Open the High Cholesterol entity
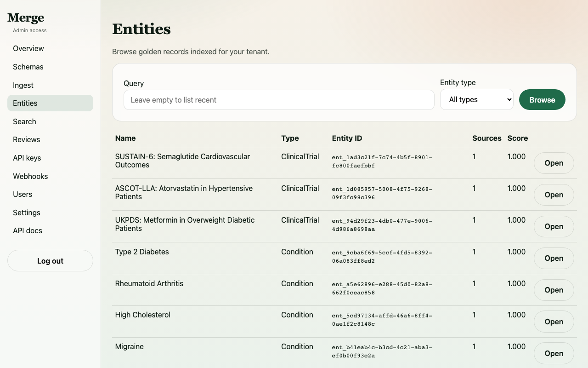588x368 pixels. pos(554,322)
